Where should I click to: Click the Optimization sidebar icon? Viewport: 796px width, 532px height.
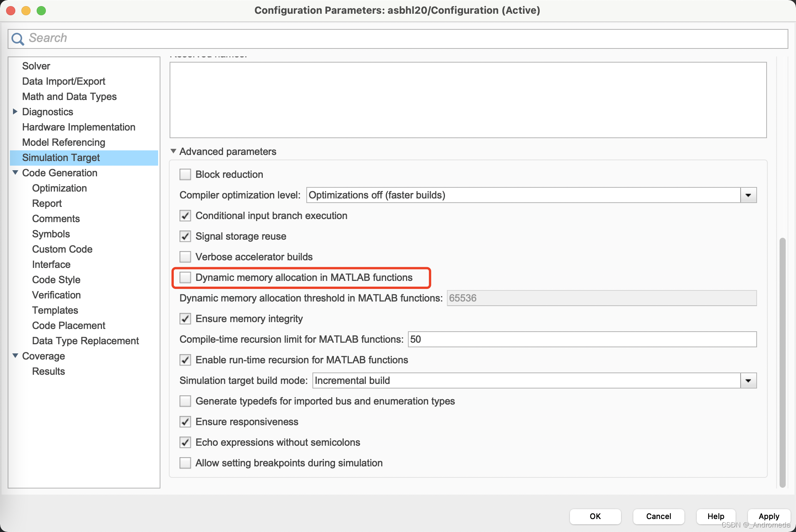pyautogui.click(x=60, y=188)
